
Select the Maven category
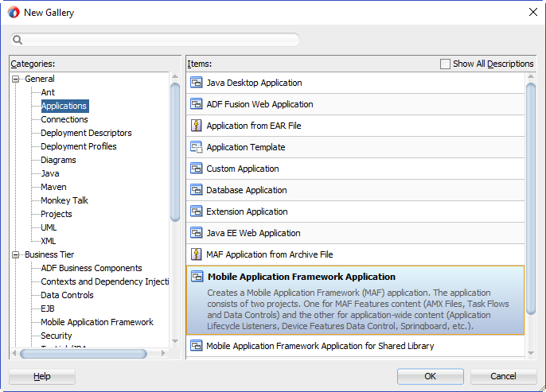(x=53, y=187)
